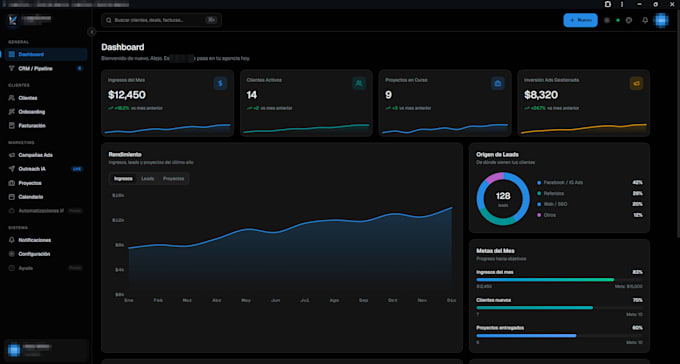Click the Automatizaciones IA icon
Image resolution: width=680 pixels, height=364 pixels.
12,211
